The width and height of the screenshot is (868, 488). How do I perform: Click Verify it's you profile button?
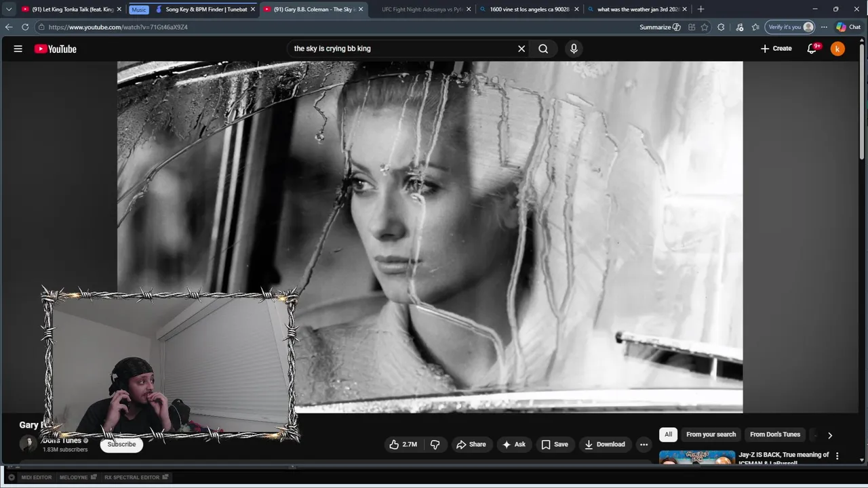tap(789, 27)
